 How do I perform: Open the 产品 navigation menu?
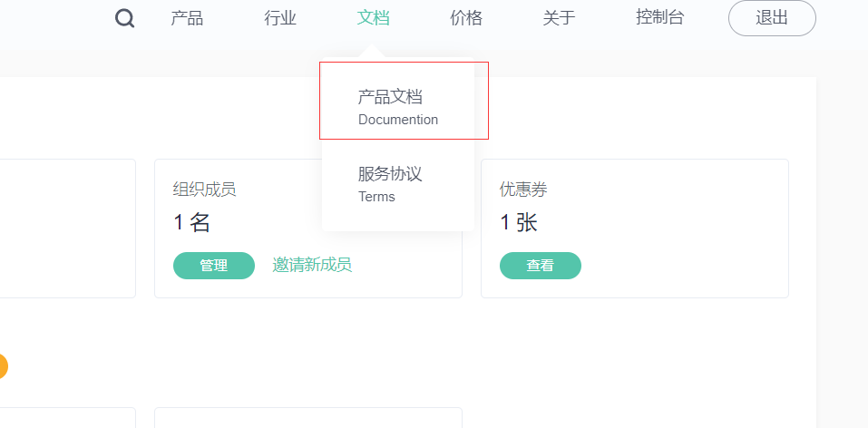pyautogui.click(x=187, y=18)
